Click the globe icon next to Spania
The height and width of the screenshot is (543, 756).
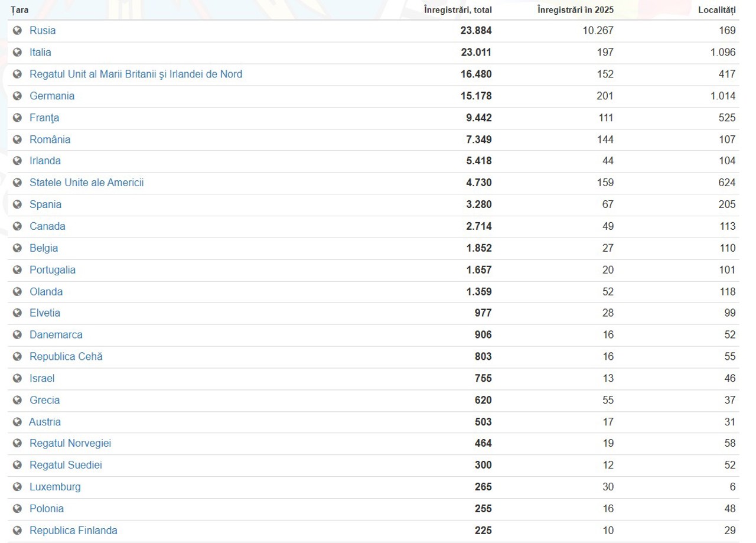click(x=17, y=204)
